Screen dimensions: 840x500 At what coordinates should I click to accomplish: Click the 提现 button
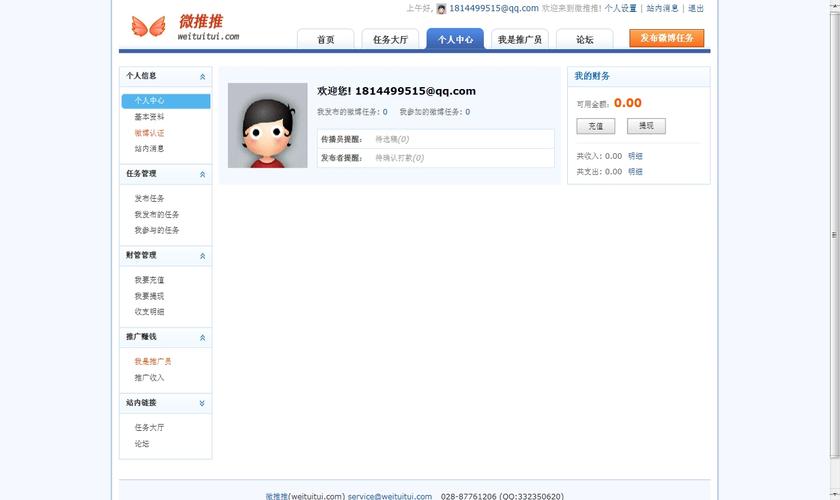[647, 126]
